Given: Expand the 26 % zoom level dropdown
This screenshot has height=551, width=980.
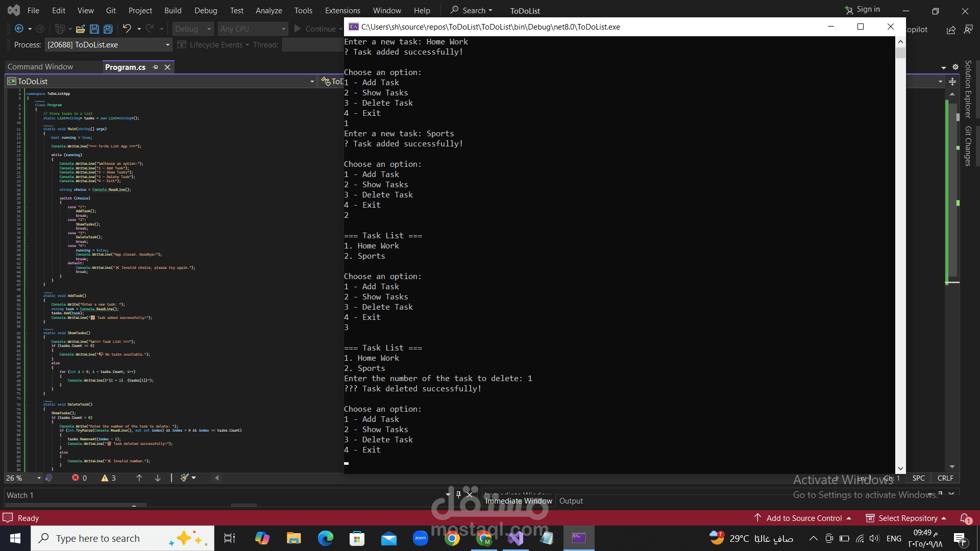Looking at the screenshot, I should [39, 478].
